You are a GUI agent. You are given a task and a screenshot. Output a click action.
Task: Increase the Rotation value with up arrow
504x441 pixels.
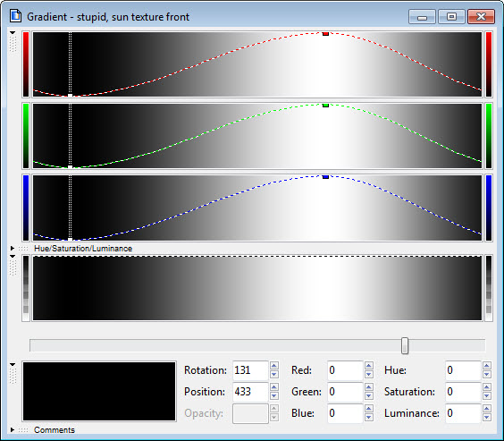click(x=274, y=366)
